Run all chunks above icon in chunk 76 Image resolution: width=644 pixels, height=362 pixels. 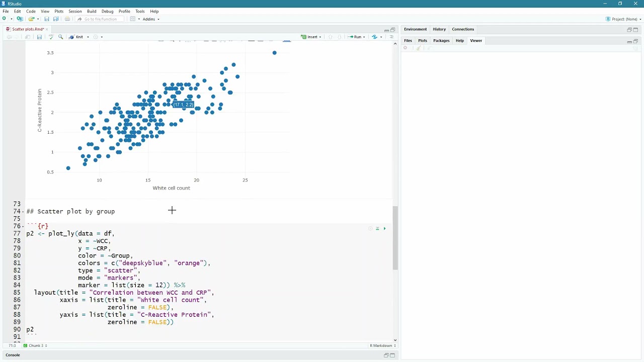coord(377,229)
